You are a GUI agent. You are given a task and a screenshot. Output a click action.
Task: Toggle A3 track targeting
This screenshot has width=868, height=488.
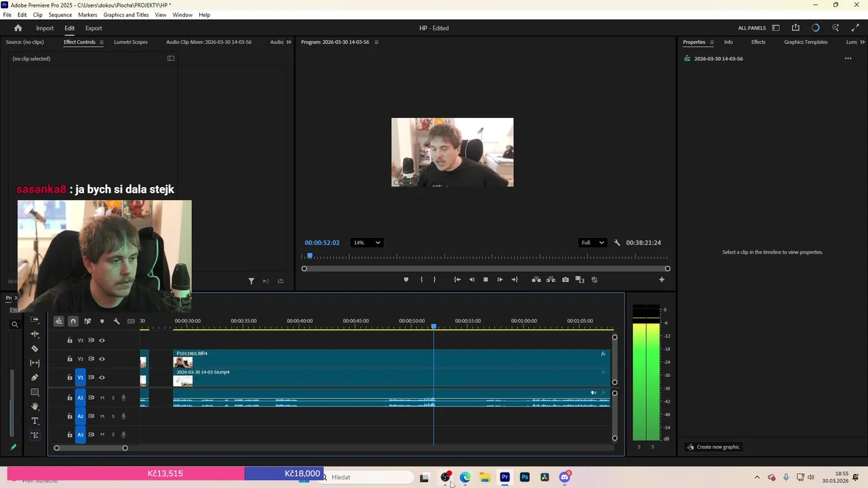click(x=80, y=434)
